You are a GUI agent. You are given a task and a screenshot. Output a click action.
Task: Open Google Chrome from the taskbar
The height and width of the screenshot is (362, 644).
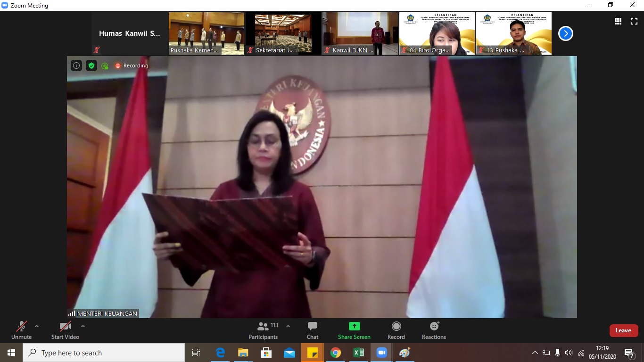pos(335,353)
